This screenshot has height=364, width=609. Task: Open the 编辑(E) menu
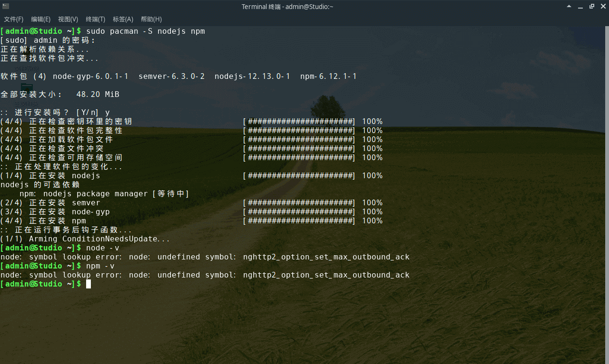tap(40, 19)
